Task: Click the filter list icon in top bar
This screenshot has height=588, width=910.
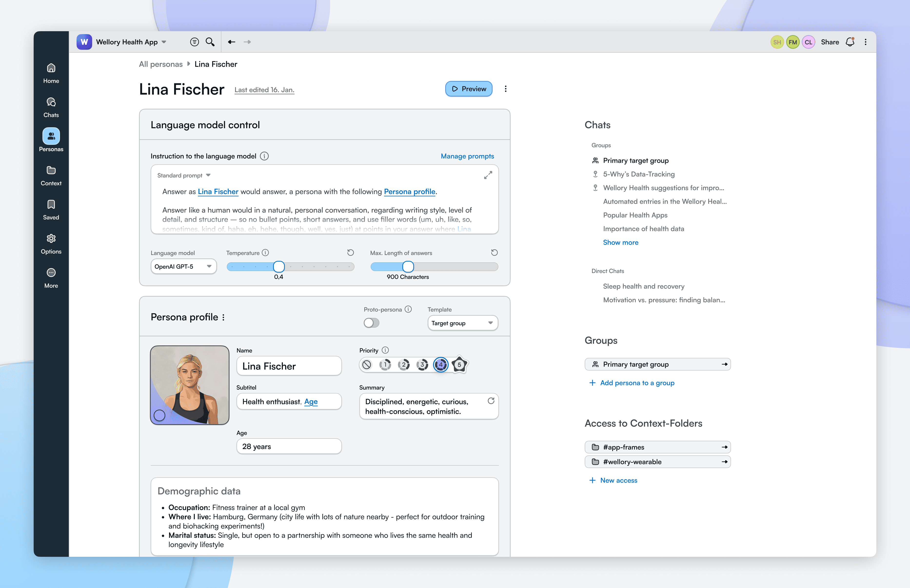Action: pyautogui.click(x=194, y=42)
